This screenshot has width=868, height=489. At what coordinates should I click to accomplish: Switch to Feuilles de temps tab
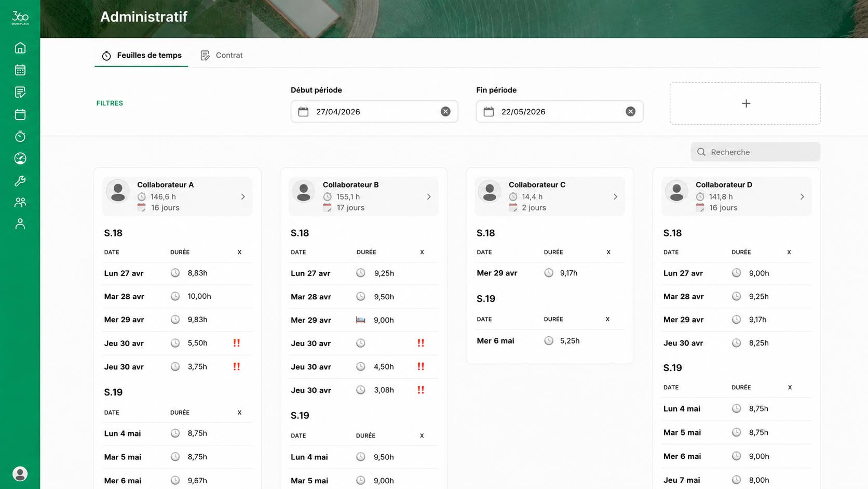[x=141, y=55]
